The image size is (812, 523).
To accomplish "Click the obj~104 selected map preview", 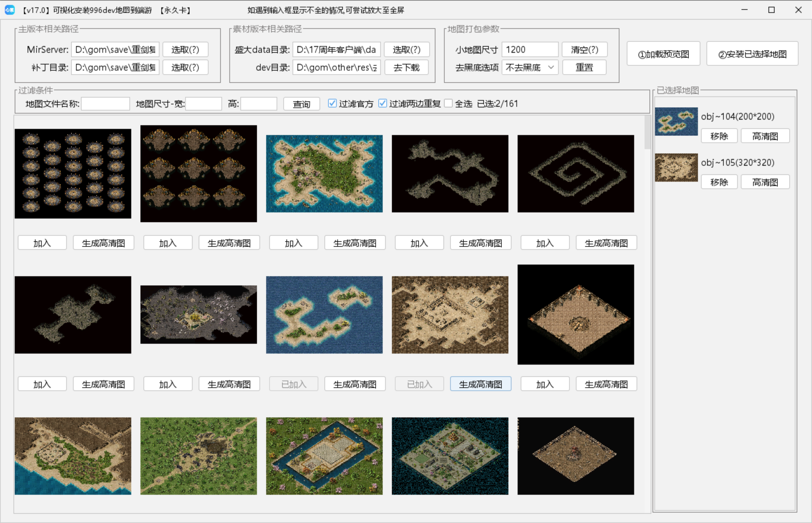I will pos(676,122).
